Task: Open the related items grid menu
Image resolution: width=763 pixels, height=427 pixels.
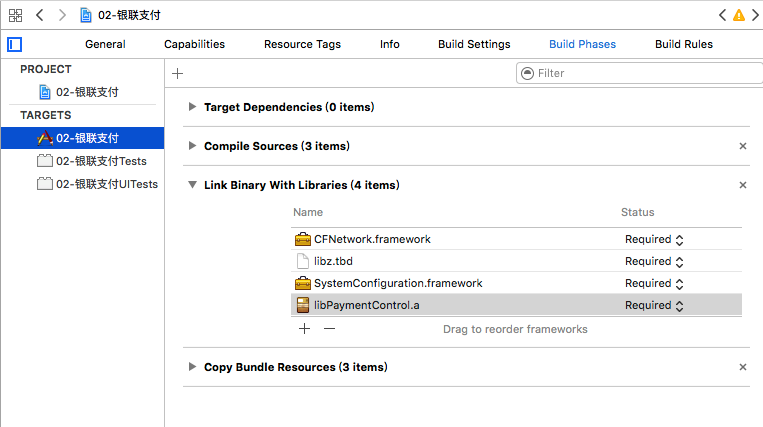Action: (x=16, y=16)
